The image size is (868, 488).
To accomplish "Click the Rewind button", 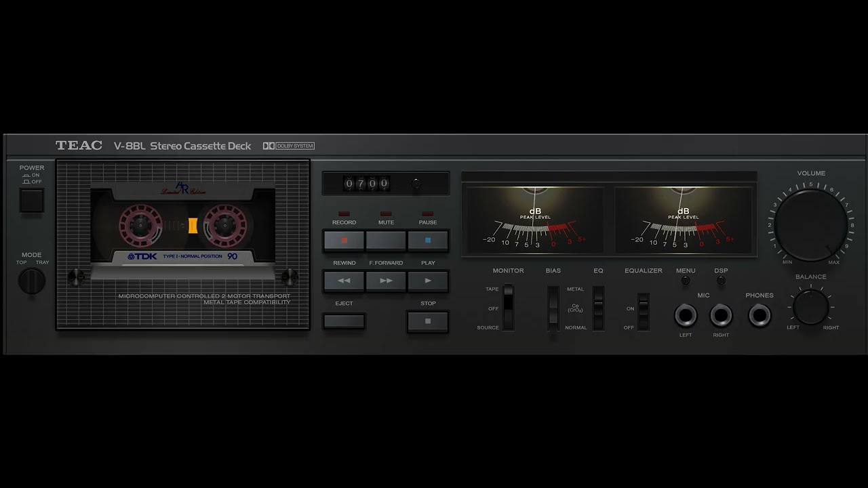I will (344, 281).
